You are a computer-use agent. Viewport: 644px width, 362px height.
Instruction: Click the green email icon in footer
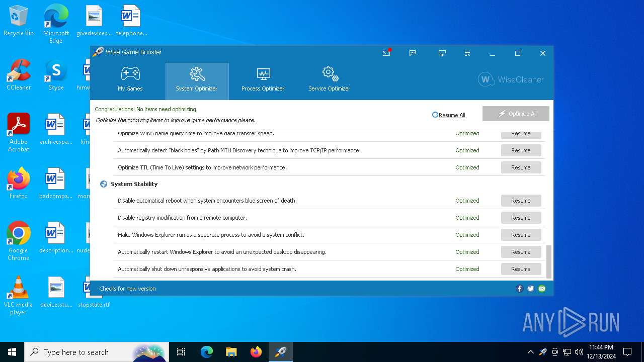point(542,289)
